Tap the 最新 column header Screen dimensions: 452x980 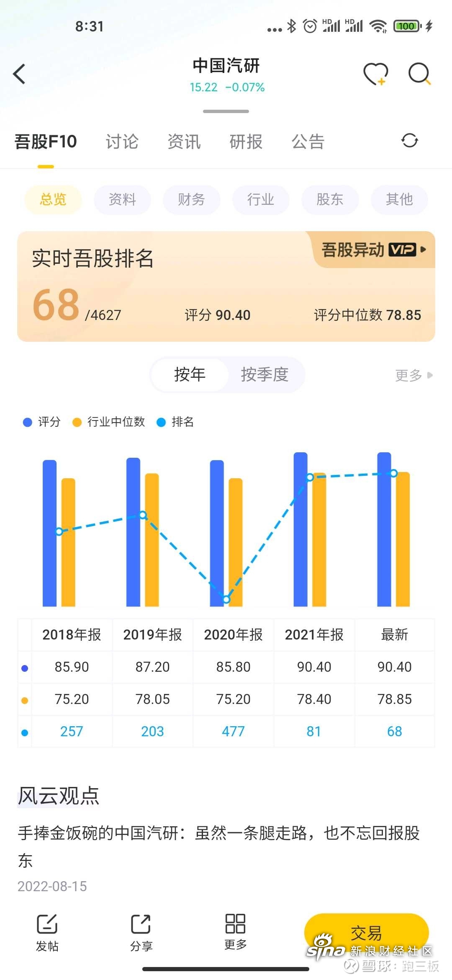pos(394,635)
